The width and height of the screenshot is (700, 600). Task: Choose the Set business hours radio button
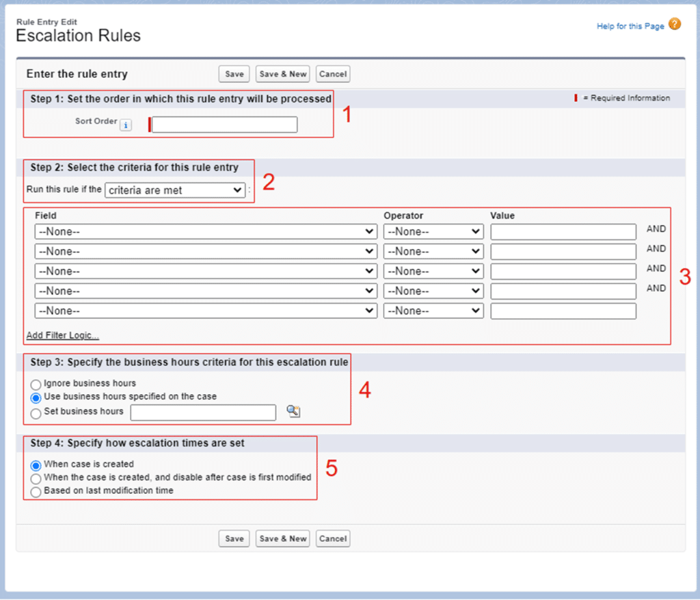(36, 413)
